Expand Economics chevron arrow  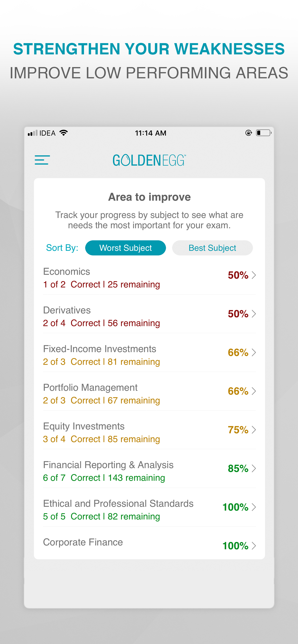pyautogui.click(x=254, y=275)
